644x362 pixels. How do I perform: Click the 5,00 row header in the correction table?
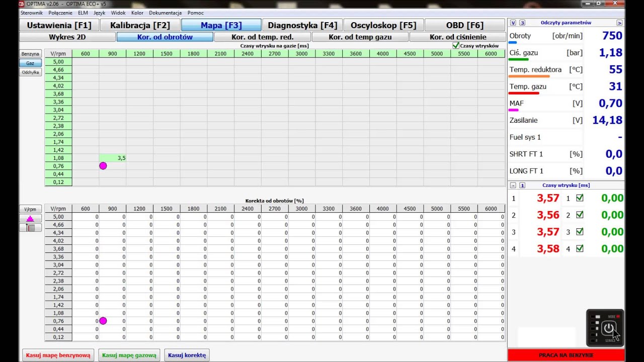point(58,217)
